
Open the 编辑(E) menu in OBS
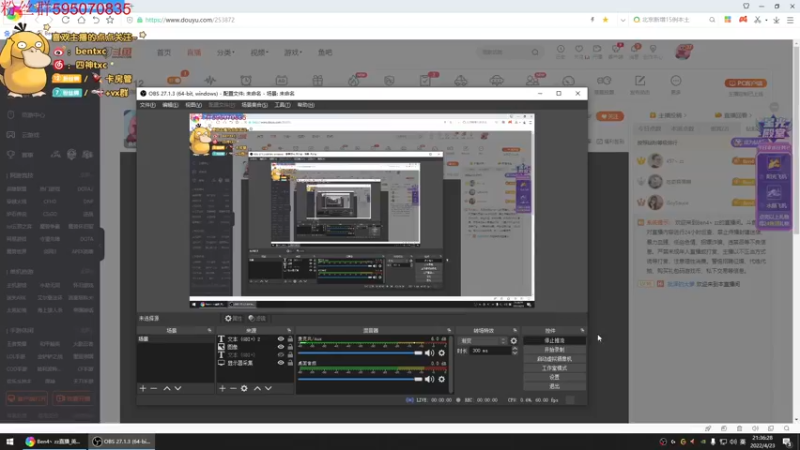(x=170, y=105)
